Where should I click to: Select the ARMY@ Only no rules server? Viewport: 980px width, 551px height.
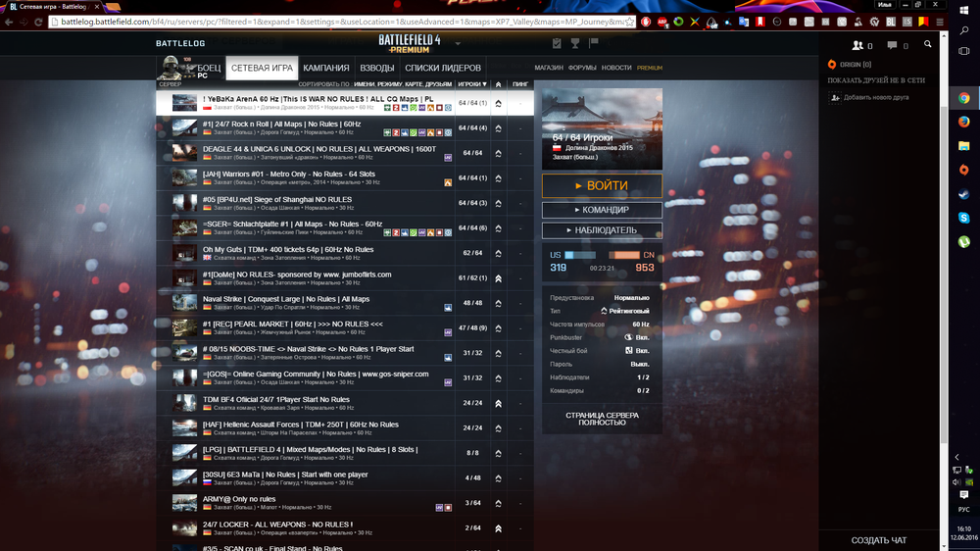345,504
